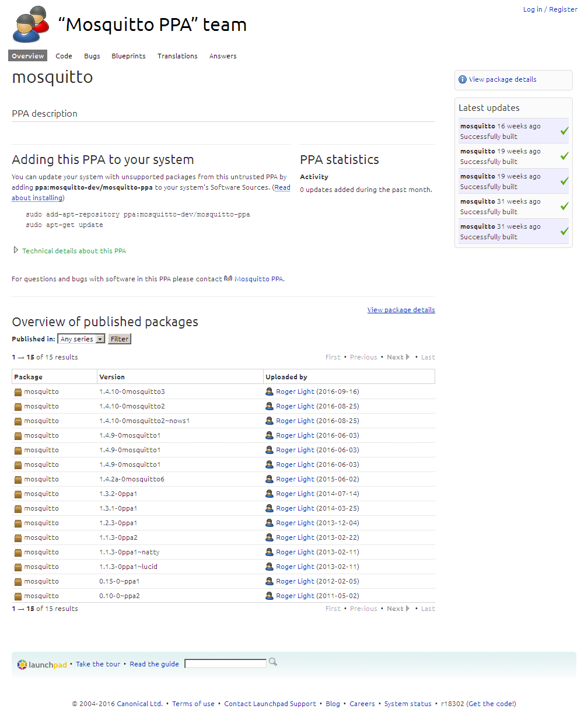This screenshot has width=588, height=716.
Task: Click Log in / Register link
Action: point(550,9)
